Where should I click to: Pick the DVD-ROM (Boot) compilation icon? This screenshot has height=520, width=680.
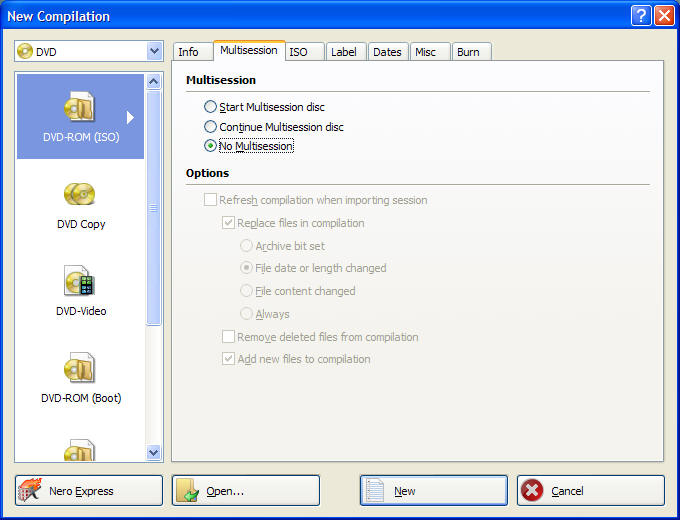(79, 367)
